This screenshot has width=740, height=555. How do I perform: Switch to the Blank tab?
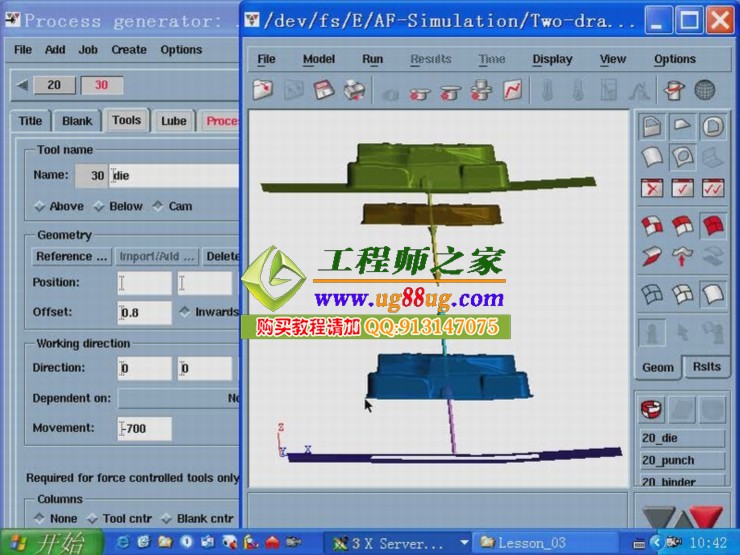coord(76,121)
